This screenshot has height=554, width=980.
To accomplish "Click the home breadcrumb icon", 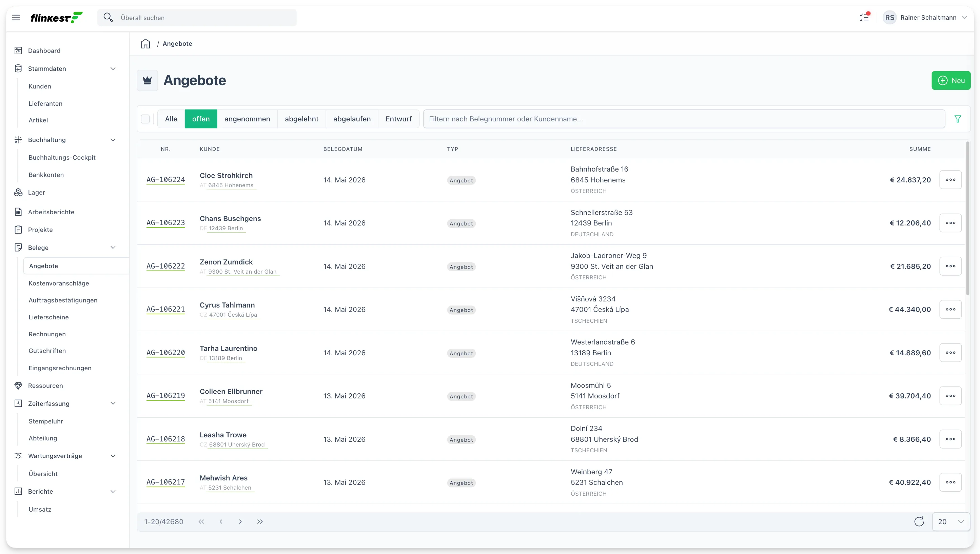I will 145,44.
